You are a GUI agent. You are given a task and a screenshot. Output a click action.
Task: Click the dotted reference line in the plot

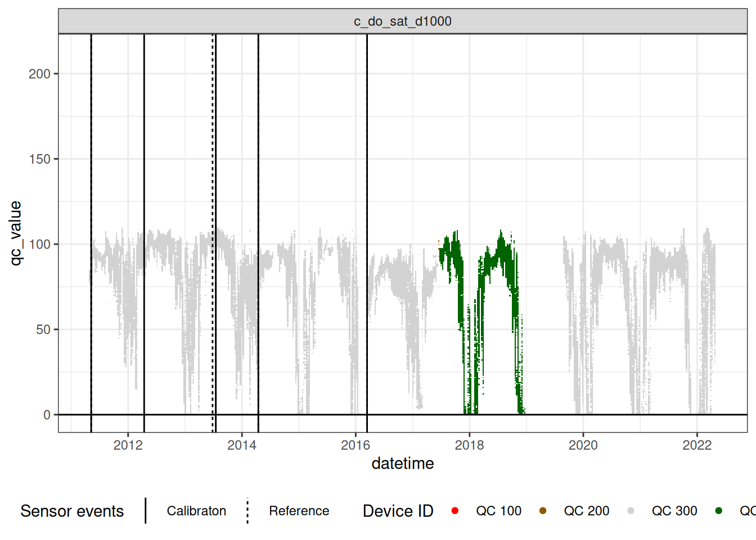(x=213, y=141)
